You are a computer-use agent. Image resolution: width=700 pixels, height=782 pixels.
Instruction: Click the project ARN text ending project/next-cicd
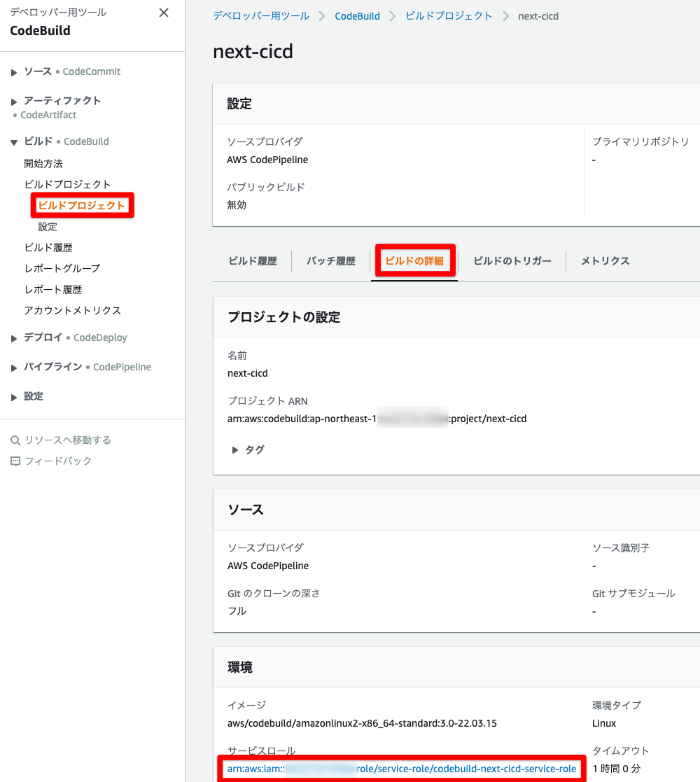click(377, 419)
